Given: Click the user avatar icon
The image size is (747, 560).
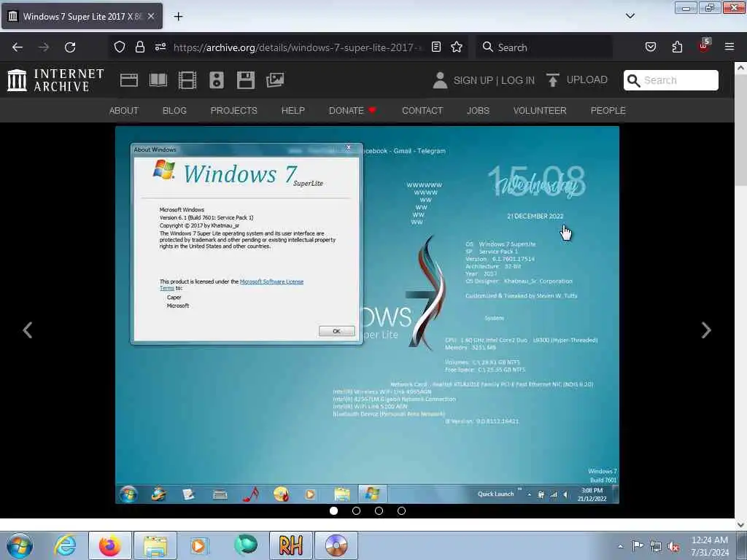Looking at the screenshot, I should [440, 80].
